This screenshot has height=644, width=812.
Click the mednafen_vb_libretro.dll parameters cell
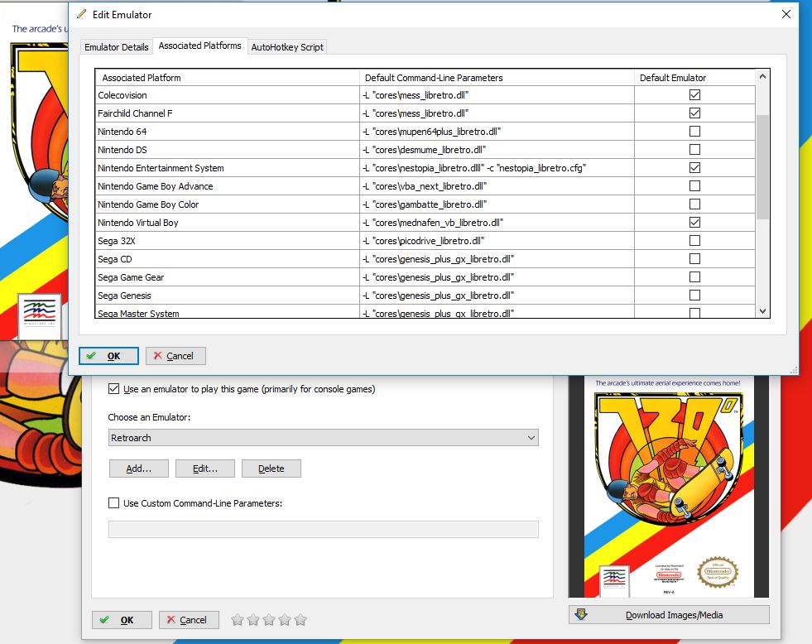[497, 223]
